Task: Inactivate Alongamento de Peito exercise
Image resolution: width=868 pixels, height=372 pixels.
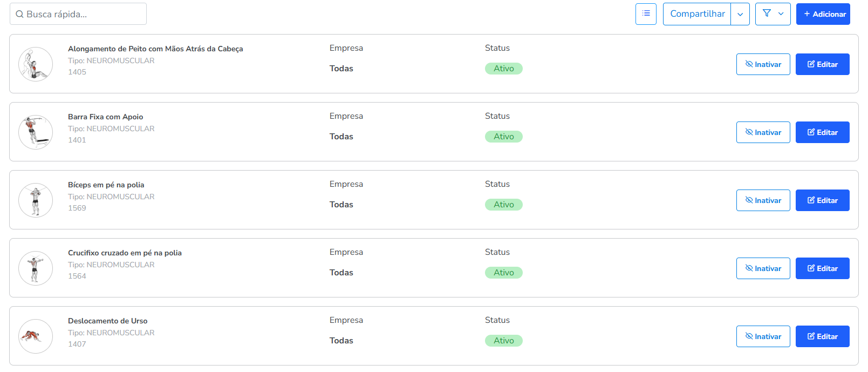Action: point(763,64)
